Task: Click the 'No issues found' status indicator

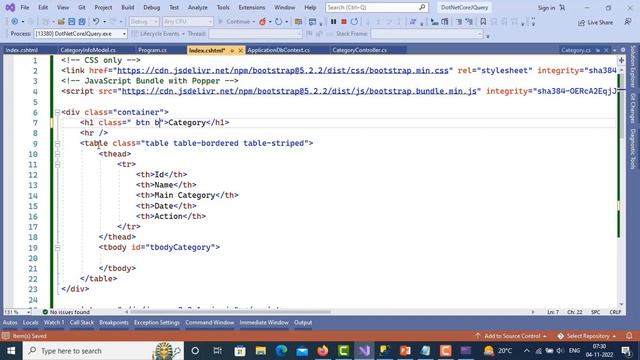Action: tap(66, 312)
